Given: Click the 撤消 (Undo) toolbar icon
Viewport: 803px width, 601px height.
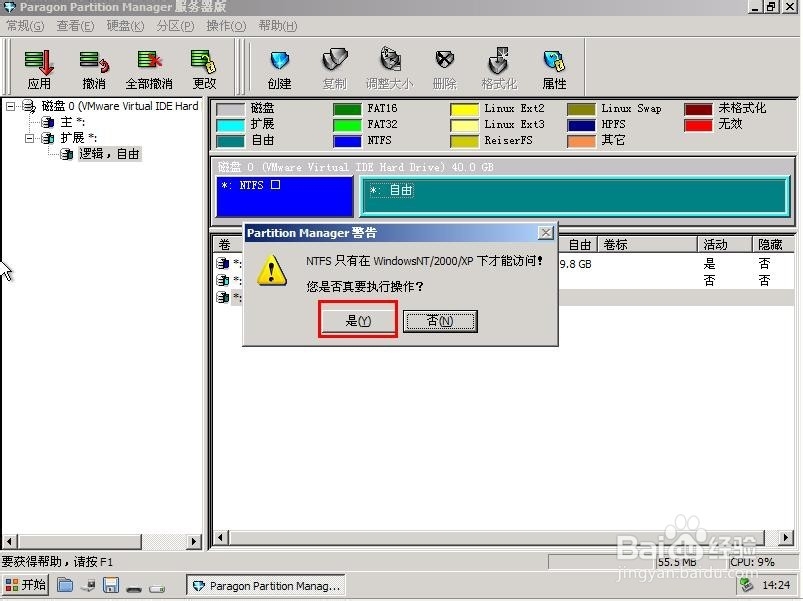Looking at the screenshot, I should [94, 69].
